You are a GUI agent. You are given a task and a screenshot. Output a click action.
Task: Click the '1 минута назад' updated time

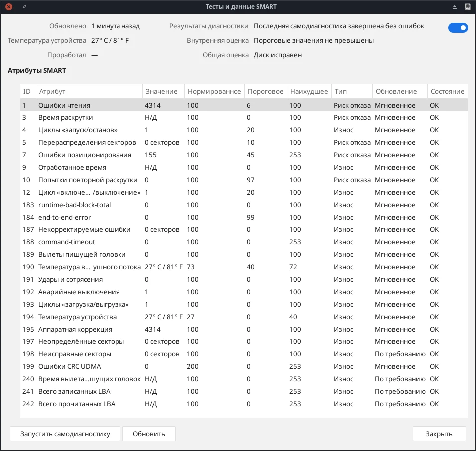coord(116,26)
